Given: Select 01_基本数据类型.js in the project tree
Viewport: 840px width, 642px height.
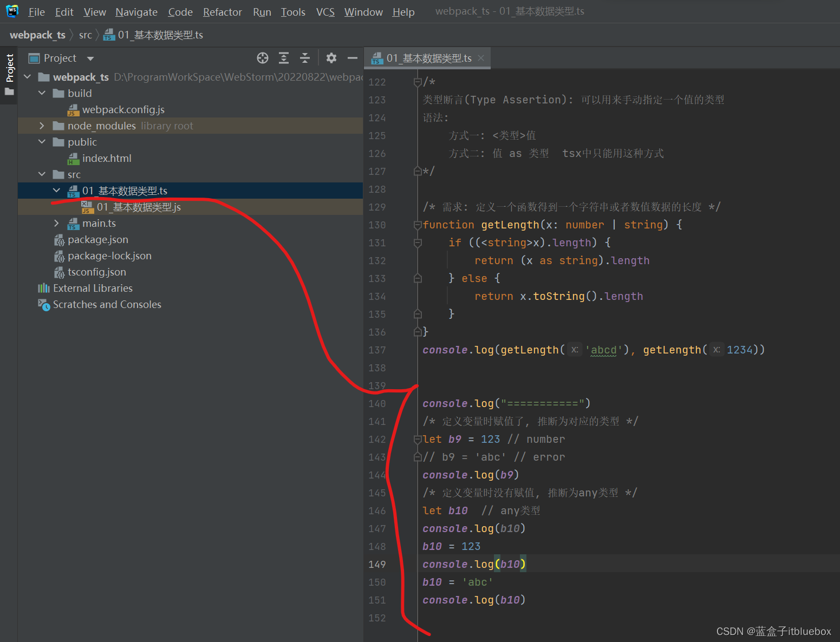Looking at the screenshot, I should [x=190, y=207].
